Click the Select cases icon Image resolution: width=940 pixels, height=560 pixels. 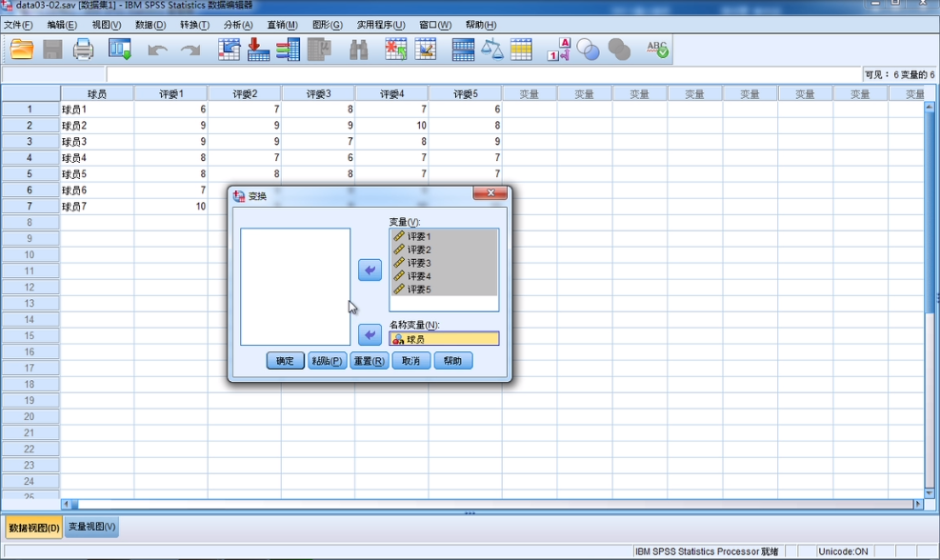point(521,50)
